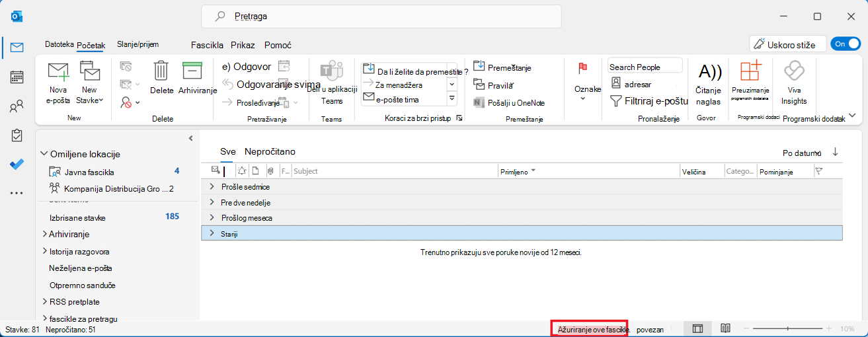Click the Delete trash can icon
Viewport: 868px width, 337px height.
point(161,71)
